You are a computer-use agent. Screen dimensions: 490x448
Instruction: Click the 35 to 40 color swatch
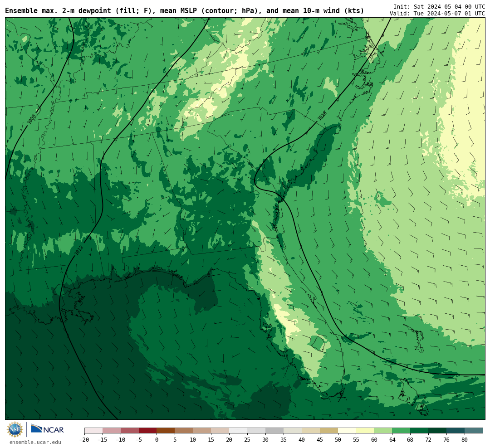[293, 431]
